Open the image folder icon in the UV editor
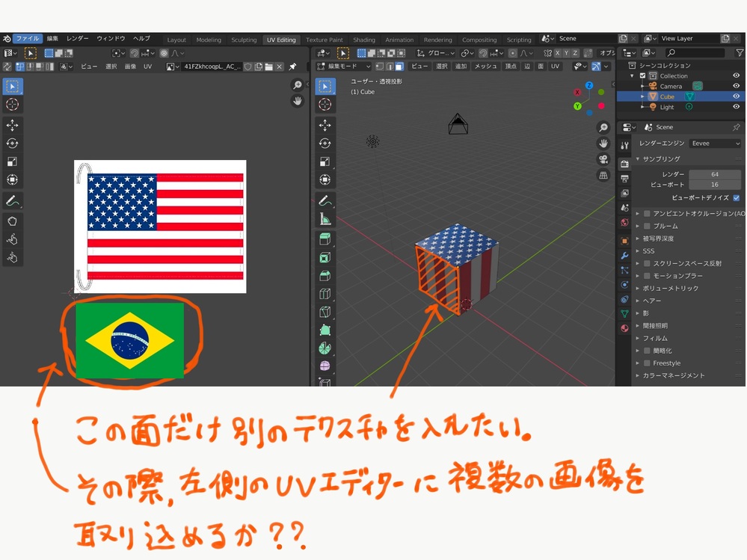 pyautogui.click(x=268, y=67)
